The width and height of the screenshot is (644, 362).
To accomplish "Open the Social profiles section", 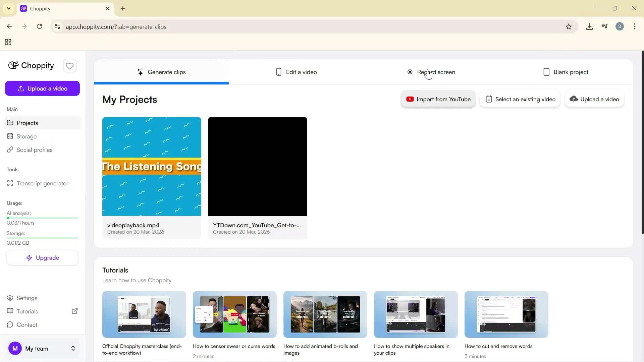I will tap(34, 149).
